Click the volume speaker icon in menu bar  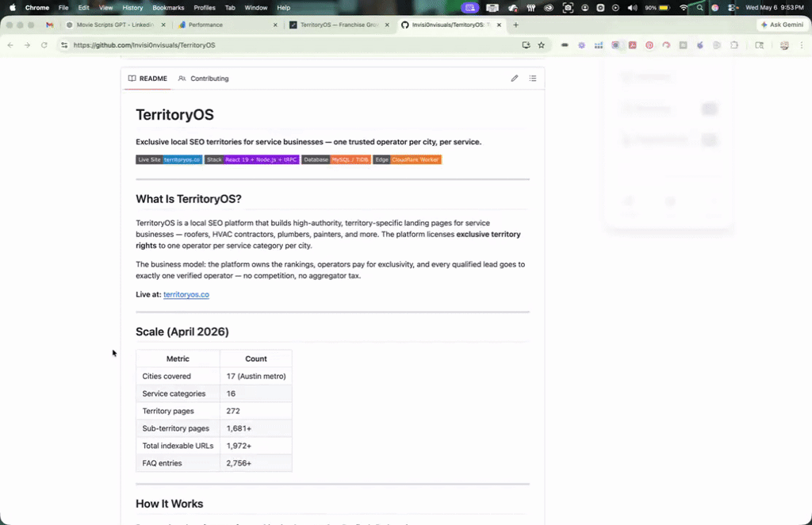pos(632,8)
